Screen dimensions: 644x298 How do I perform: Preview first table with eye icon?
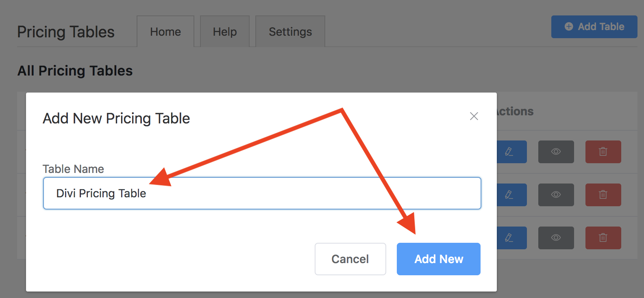pyautogui.click(x=556, y=152)
